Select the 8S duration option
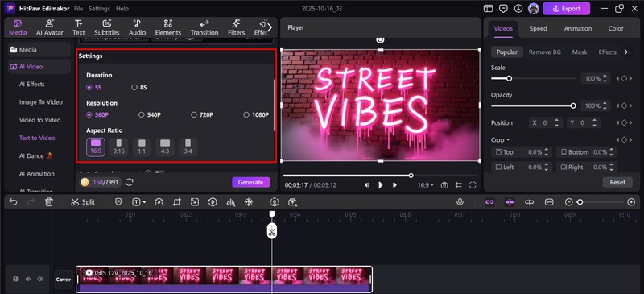The width and height of the screenshot is (644, 294). click(x=138, y=87)
